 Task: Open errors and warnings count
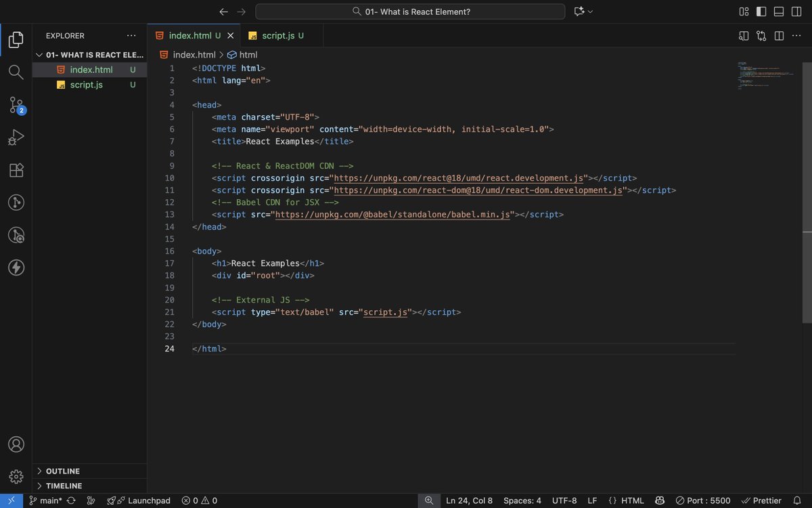pos(200,501)
